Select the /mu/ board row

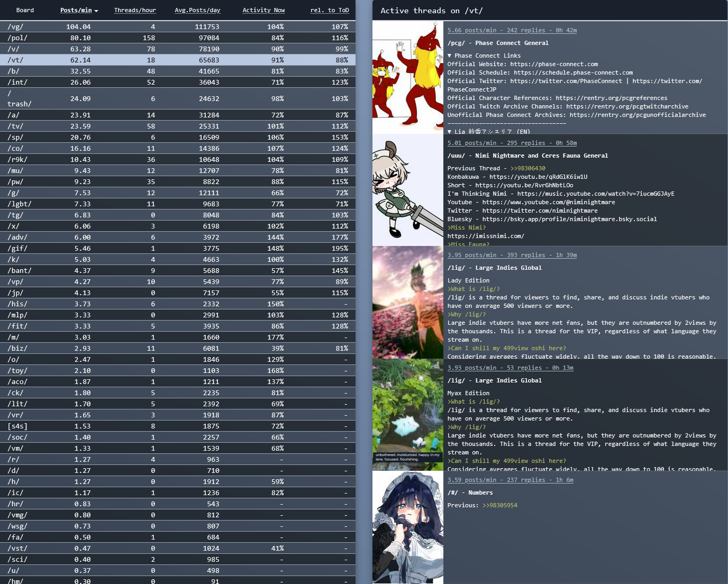click(x=178, y=170)
